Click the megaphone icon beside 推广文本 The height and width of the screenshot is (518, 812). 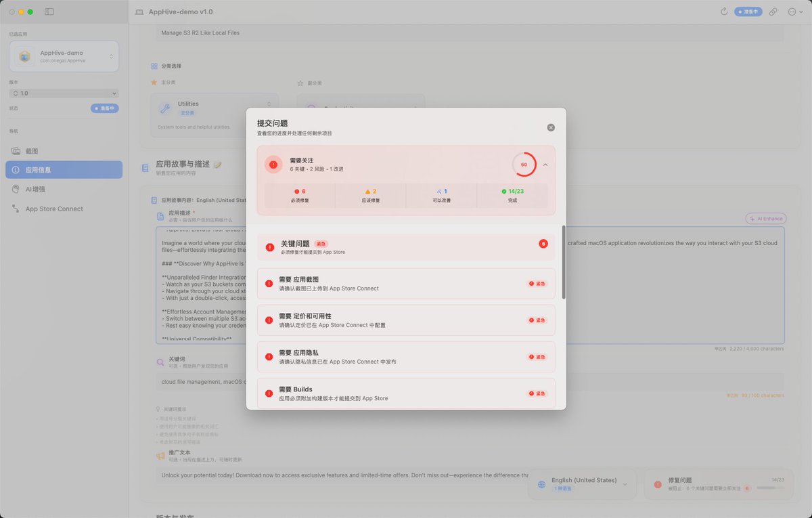coord(160,456)
